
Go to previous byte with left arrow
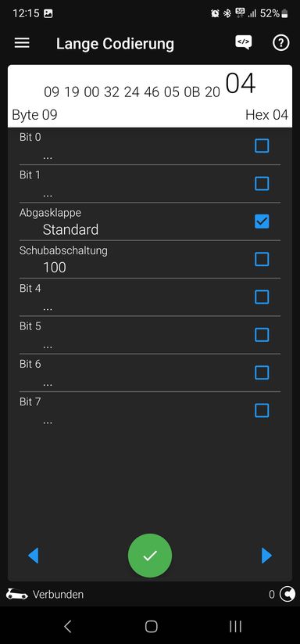pos(34,556)
